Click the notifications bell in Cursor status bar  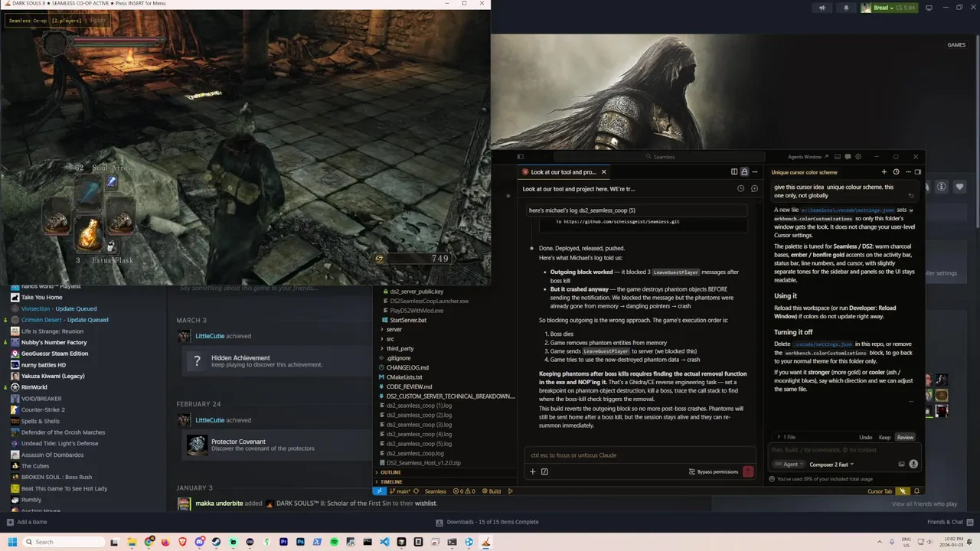916,491
